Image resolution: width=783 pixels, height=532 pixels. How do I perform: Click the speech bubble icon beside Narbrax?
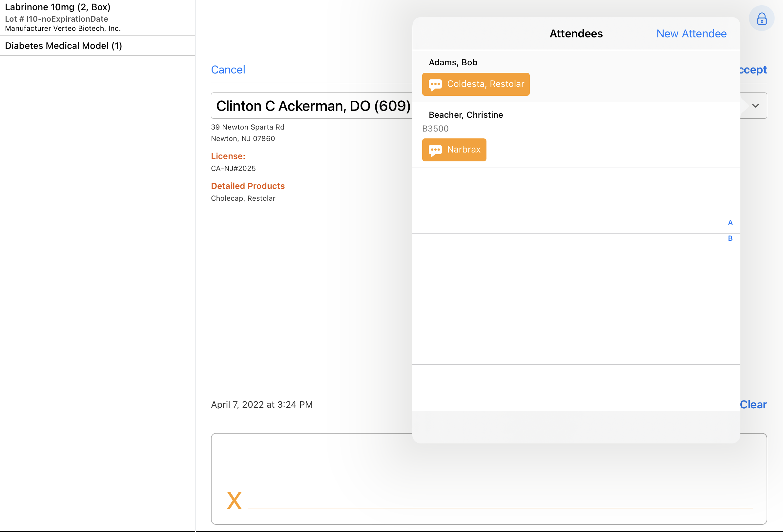[x=435, y=150]
